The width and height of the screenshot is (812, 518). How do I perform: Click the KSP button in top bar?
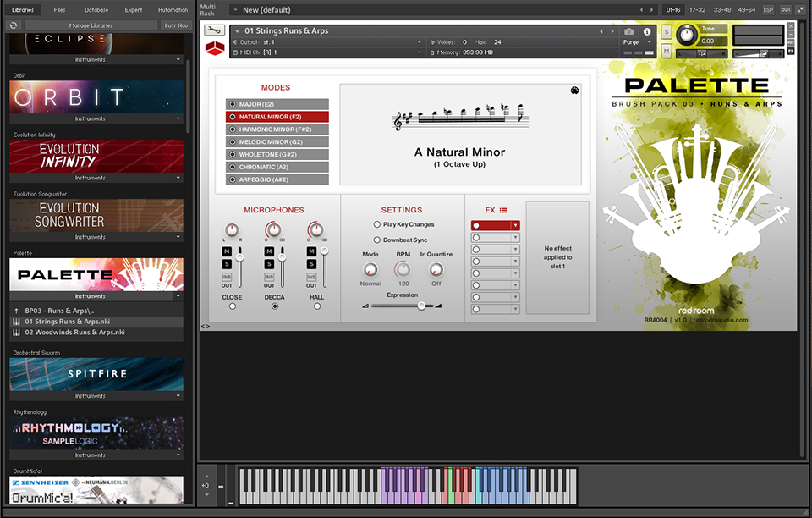click(x=769, y=10)
